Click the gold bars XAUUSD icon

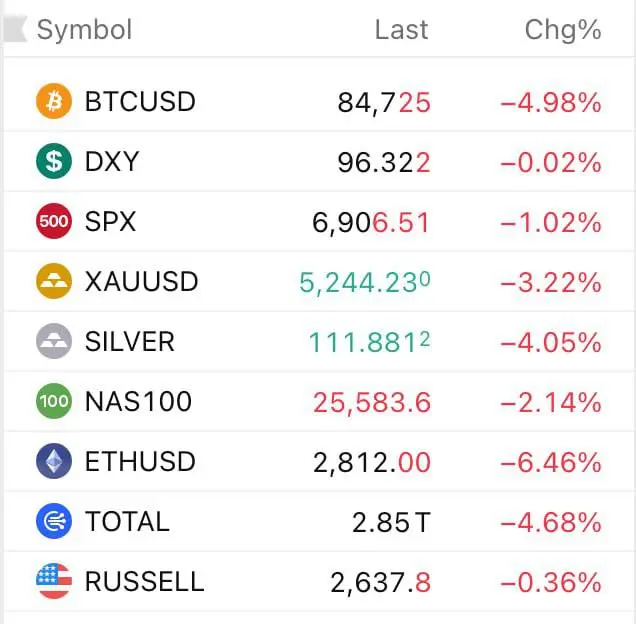[54, 281]
